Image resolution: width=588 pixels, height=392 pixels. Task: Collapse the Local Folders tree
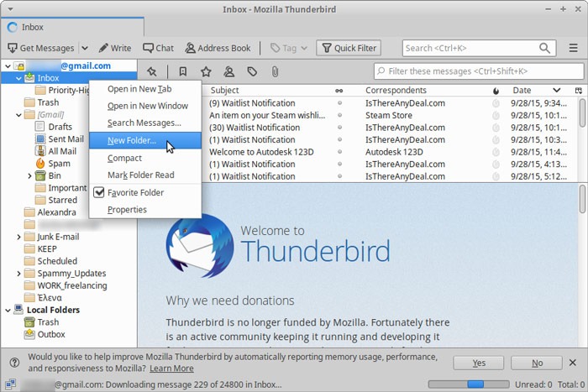(8, 311)
